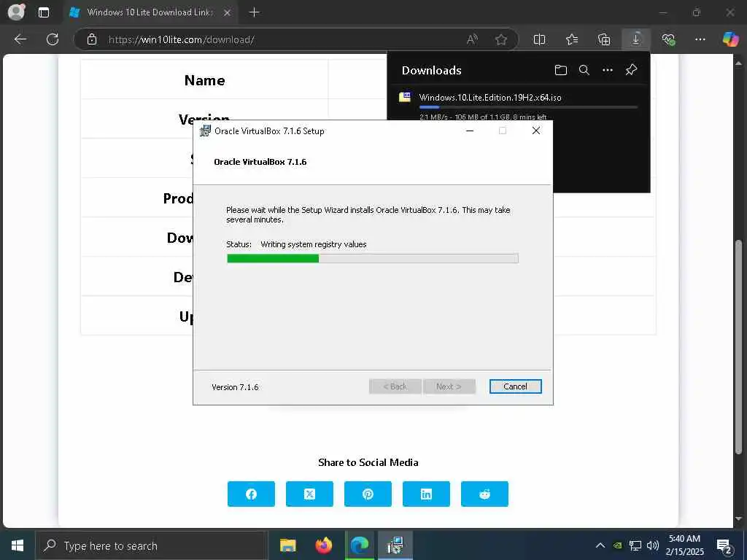The image size is (747, 560).
Task: Click the ISO download progress bar
Action: (x=528, y=108)
